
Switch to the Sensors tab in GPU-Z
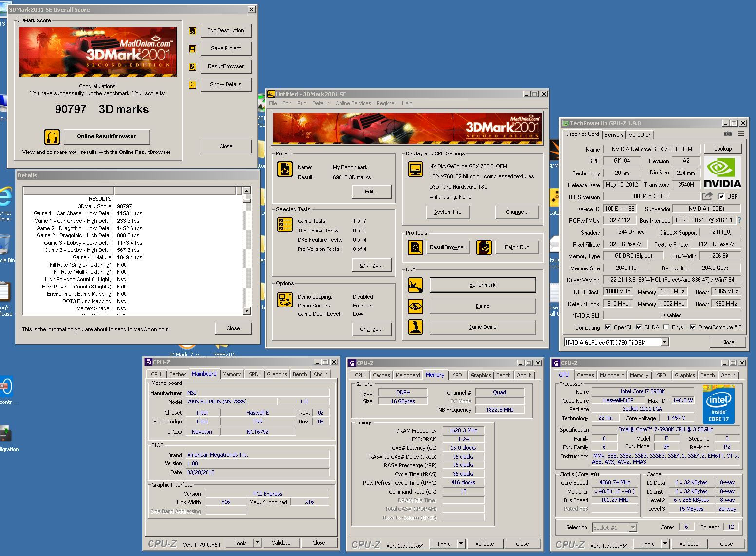[x=614, y=135]
